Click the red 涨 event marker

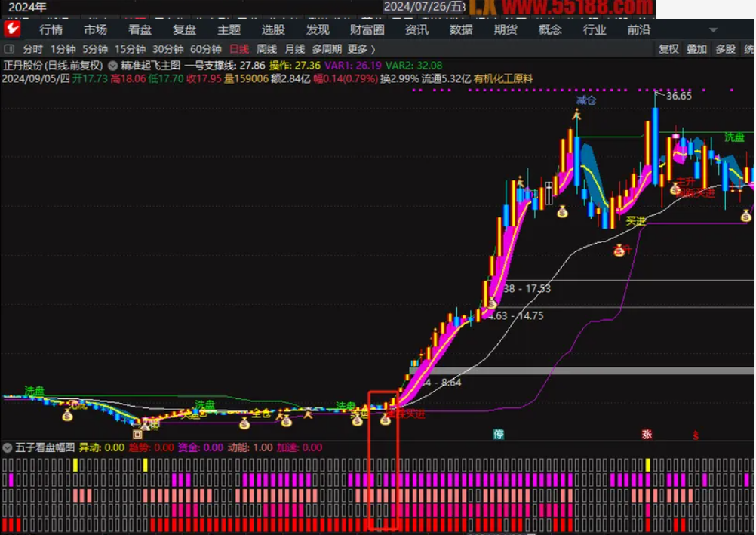pyautogui.click(x=647, y=434)
